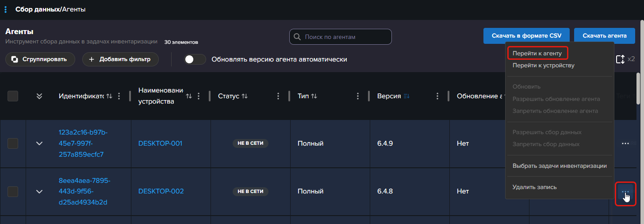Choose 'Перейти к агенту' from context menu

[x=537, y=54]
